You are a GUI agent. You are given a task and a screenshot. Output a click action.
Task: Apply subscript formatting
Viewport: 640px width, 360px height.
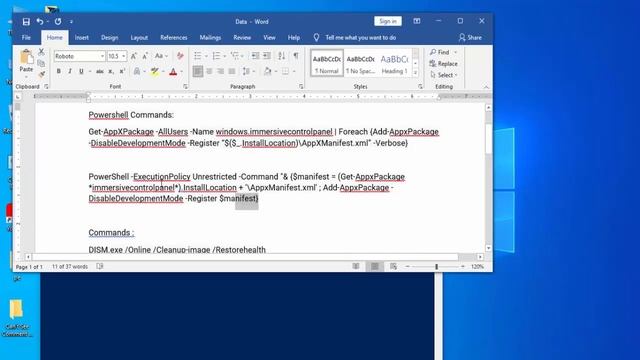point(111,71)
